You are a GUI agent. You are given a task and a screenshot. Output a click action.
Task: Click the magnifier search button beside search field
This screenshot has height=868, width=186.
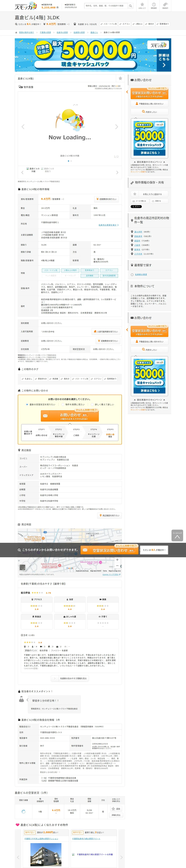tap(131, 6)
